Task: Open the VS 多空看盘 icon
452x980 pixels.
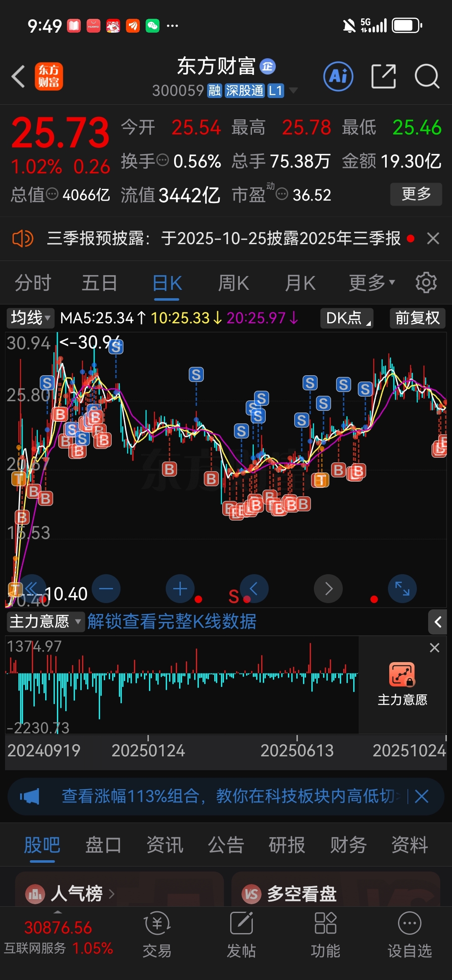Action: [x=251, y=894]
